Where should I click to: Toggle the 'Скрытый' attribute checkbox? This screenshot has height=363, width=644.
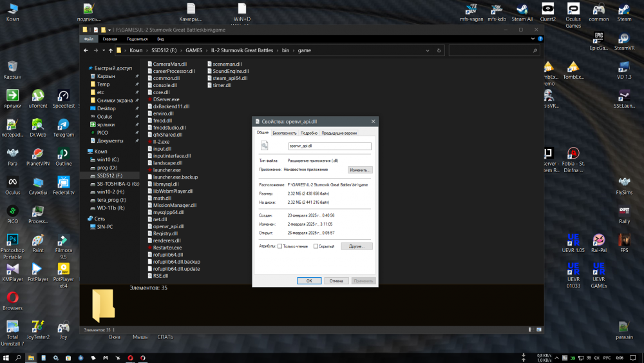click(x=316, y=246)
